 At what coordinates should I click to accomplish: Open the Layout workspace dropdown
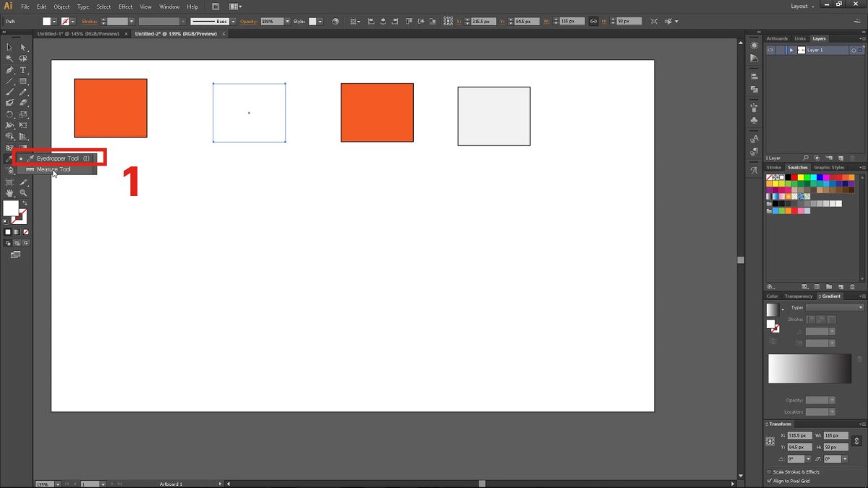(x=802, y=7)
